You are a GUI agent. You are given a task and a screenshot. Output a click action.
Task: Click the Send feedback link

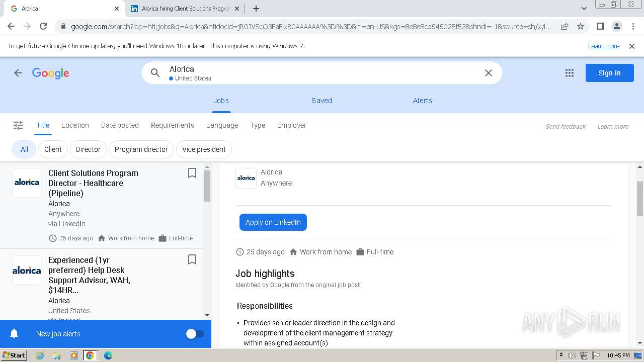tap(566, 127)
